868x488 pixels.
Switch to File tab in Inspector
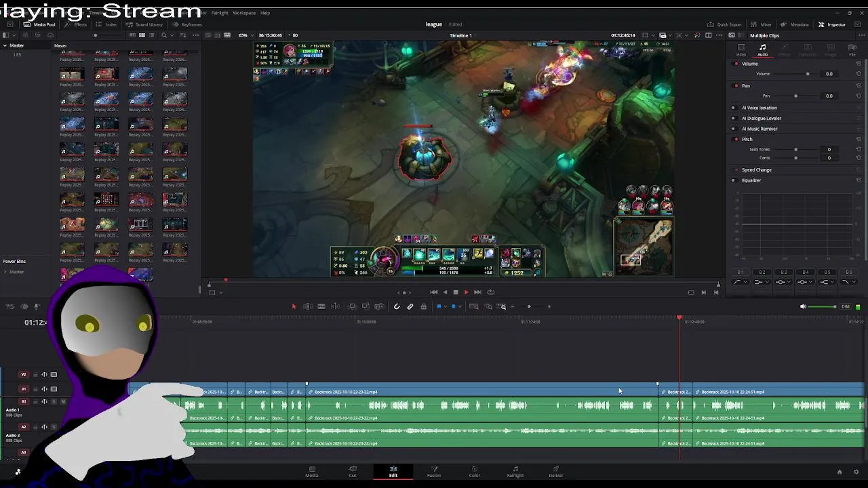coord(852,49)
